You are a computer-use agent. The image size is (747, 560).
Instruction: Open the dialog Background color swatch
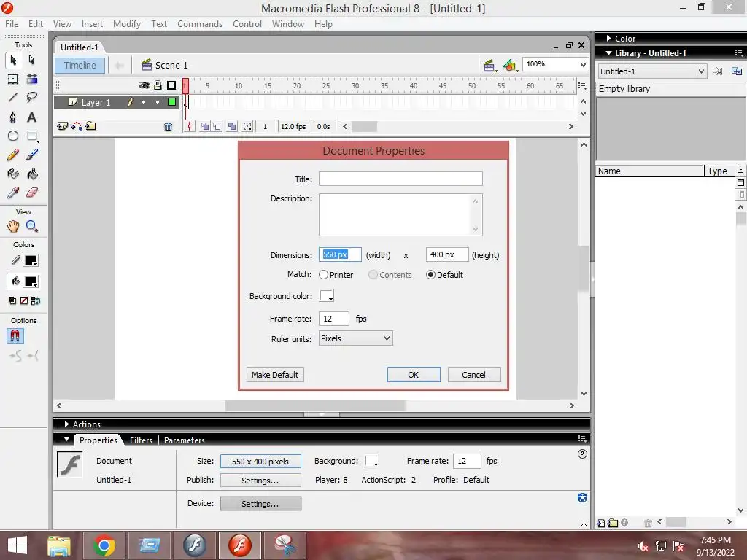pos(327,296)
